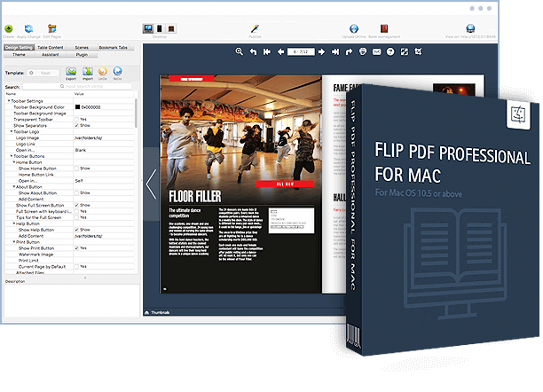Collapse the Toolbar Logo group
543x392 pixels.
(11, 131)
